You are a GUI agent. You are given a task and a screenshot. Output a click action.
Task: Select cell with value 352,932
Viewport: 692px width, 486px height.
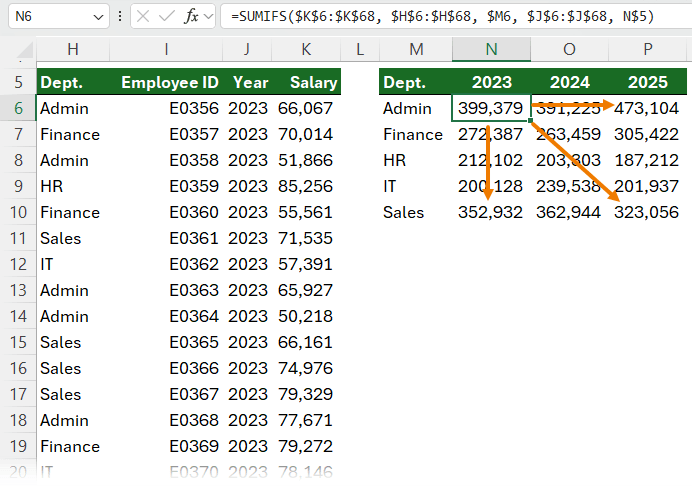[x=491, y=212]
